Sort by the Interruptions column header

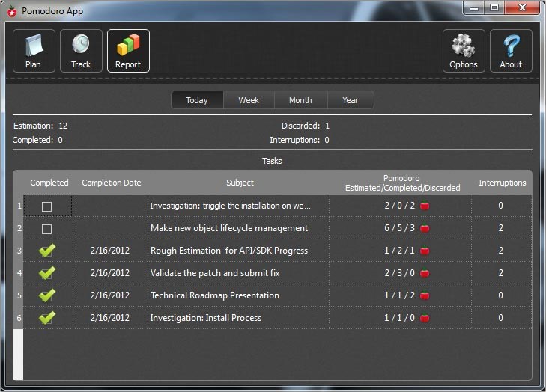tap(502, 183)
